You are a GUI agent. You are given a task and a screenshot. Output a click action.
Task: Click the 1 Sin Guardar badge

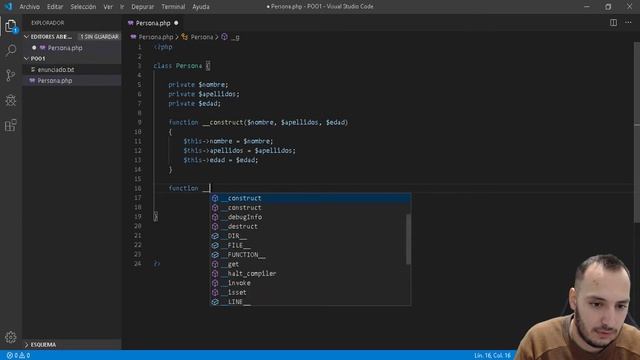click(x=99, y=37)
